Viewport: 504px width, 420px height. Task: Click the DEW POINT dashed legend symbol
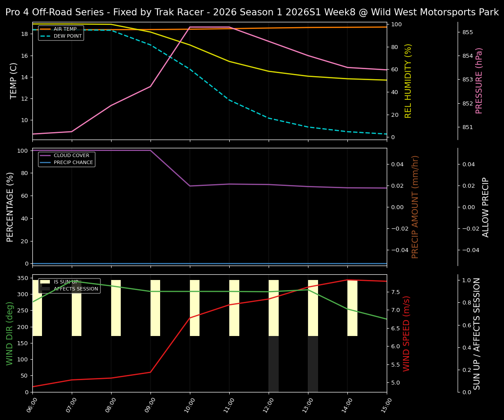45,36
